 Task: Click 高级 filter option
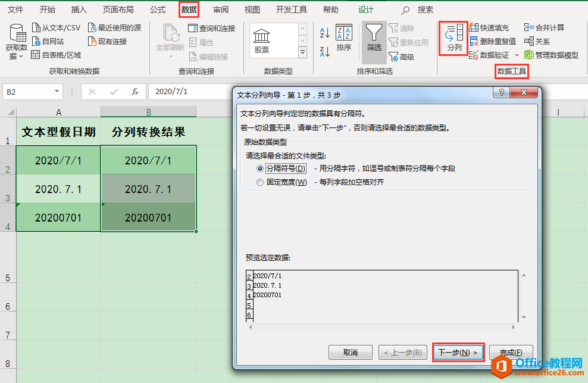[402, 57]
